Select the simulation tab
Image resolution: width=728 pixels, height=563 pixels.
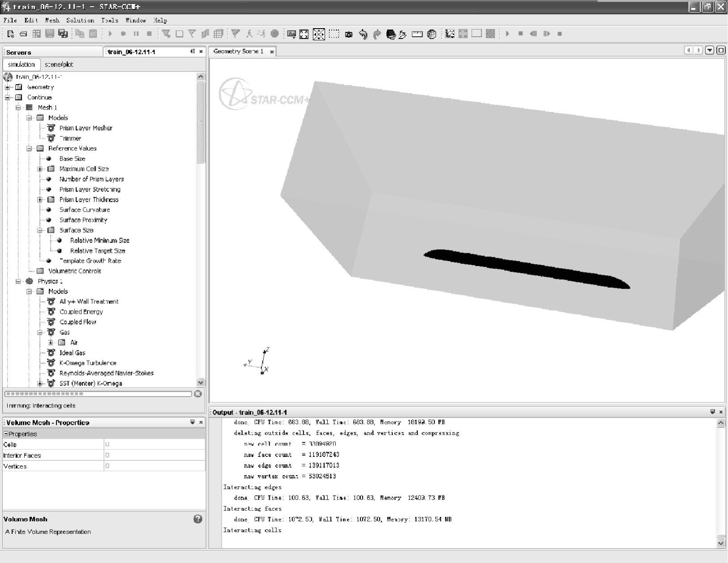coord(21,64)
